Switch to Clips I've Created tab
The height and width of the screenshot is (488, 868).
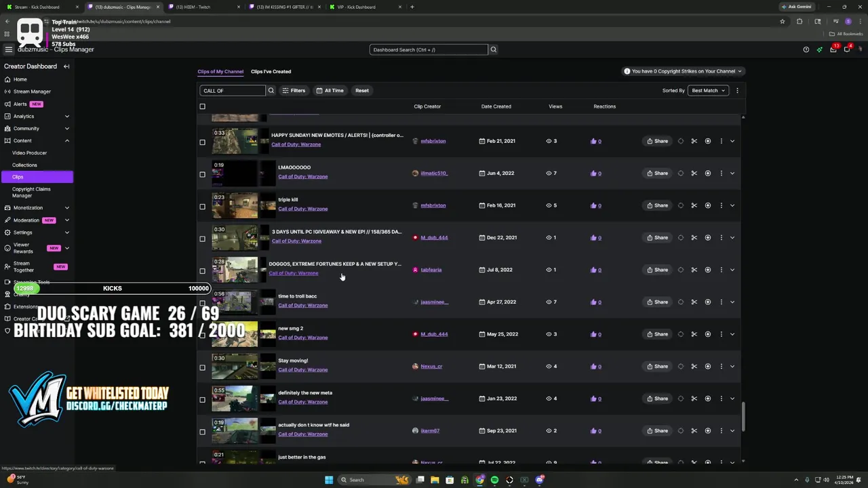point(271,71)
